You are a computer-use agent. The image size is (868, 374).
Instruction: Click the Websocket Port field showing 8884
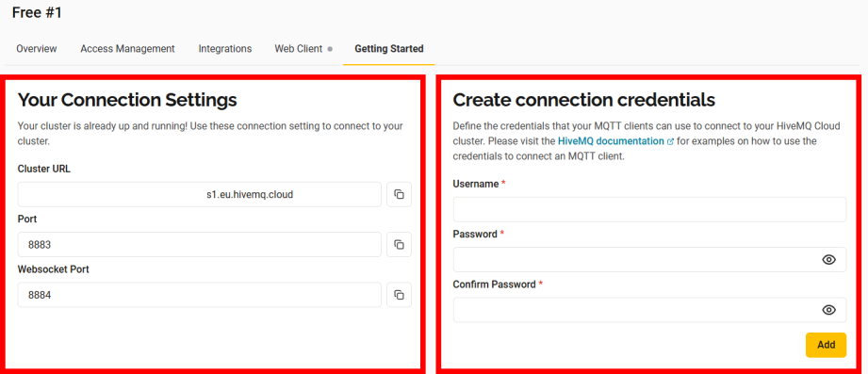click(199, 295)
